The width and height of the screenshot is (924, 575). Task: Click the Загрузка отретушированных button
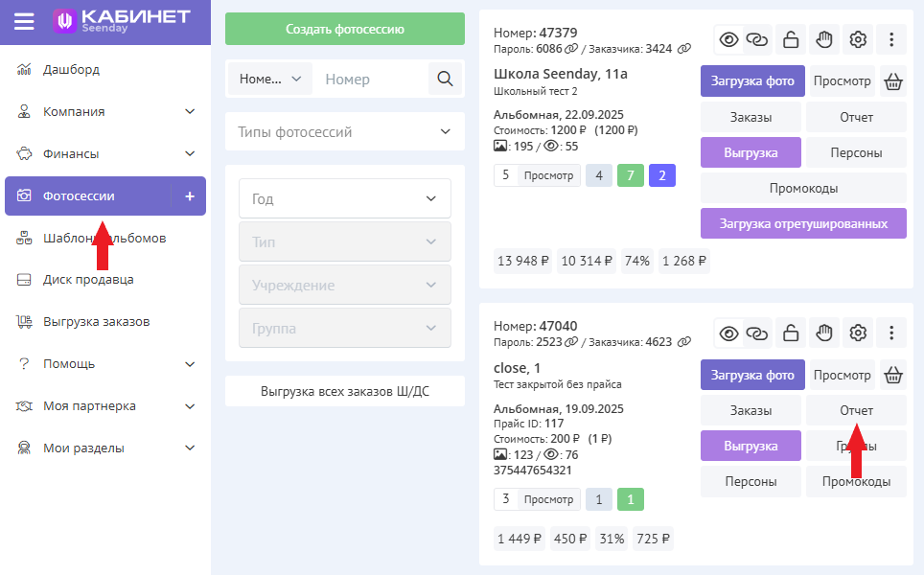pyautogui.click(x=803, y=223)
